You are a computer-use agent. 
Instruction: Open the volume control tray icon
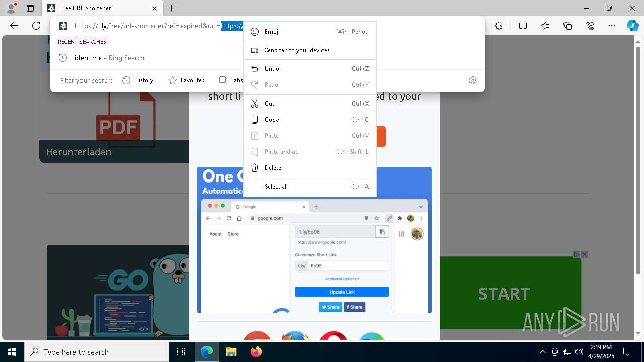(x=579, y=352)
